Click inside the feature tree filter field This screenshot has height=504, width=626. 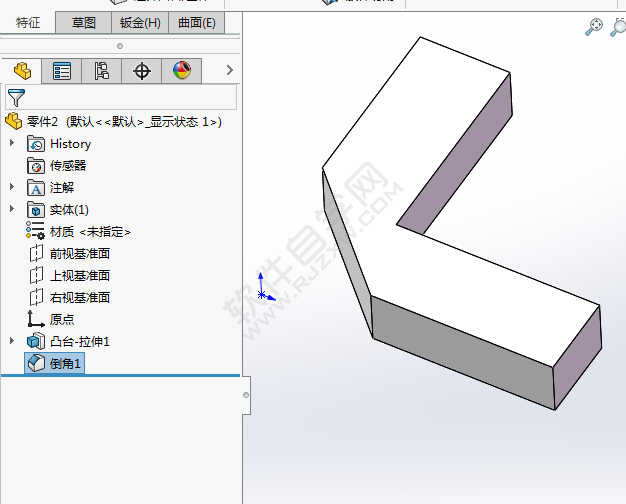[121, 97]
